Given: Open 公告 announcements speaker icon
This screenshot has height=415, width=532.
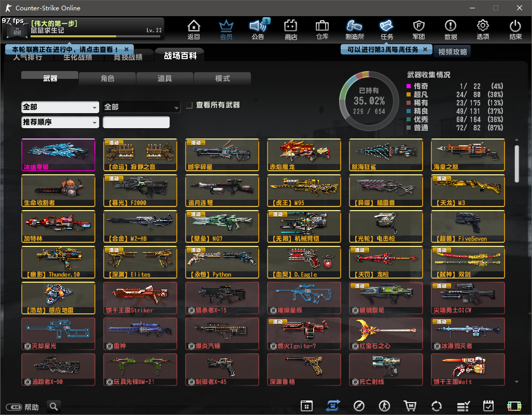Looking at the screenshot, I should (x=258, y=30).
